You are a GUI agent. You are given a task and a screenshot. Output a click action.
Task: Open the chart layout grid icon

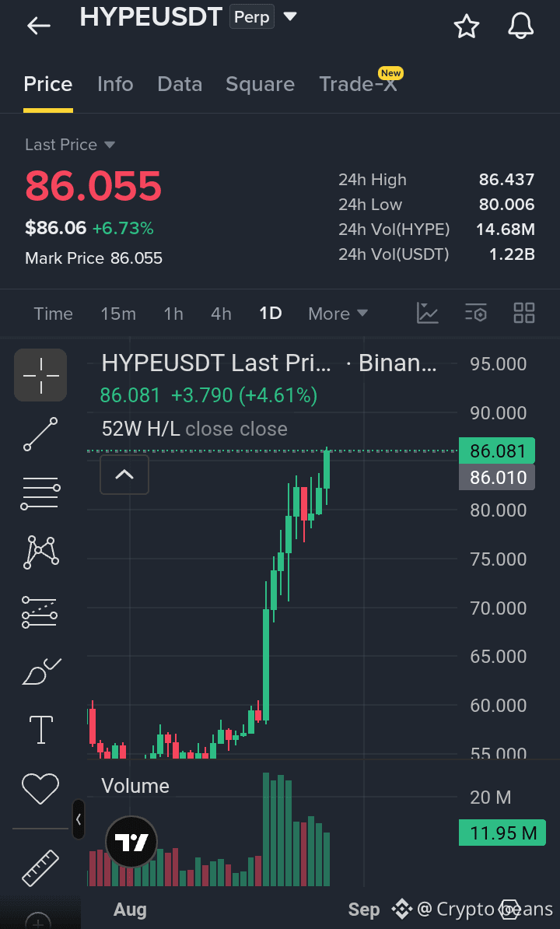(x=524, y=313)
